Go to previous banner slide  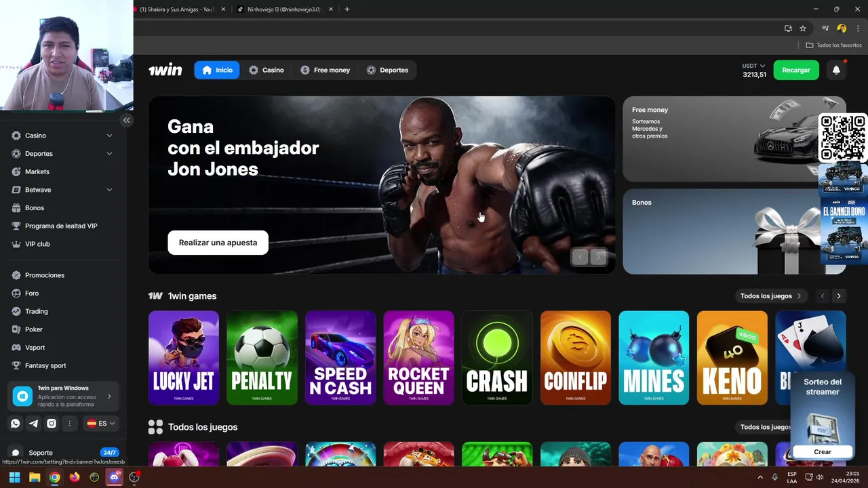point(580,256)
